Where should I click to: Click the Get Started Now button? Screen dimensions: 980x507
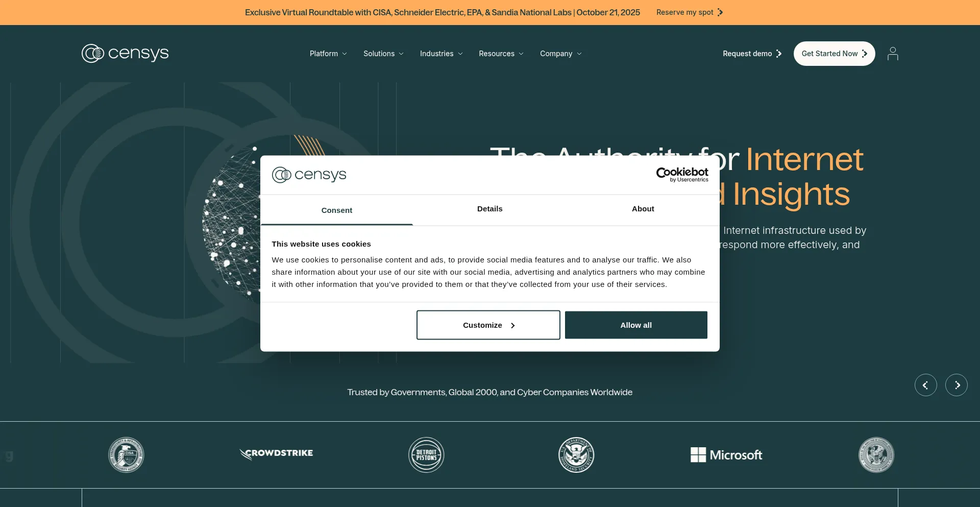(x=835, y=54)
